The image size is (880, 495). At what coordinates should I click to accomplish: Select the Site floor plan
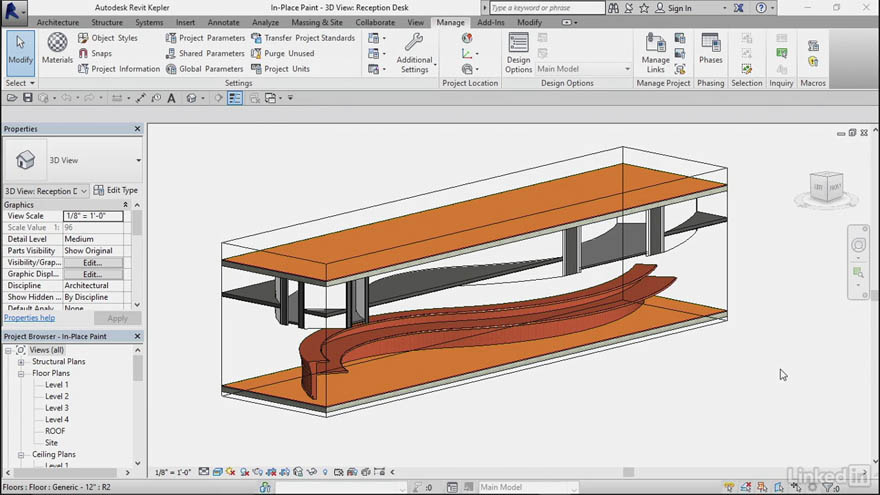tap(51, 443)
